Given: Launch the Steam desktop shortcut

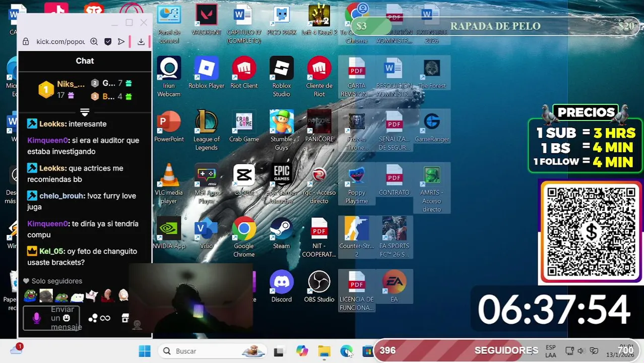Looking at the screenshot, I should pos(281,233).
